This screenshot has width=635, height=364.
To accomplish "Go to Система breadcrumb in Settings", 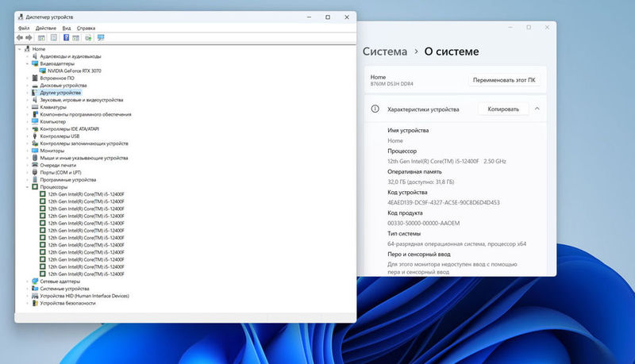I will tap(385, 52).
